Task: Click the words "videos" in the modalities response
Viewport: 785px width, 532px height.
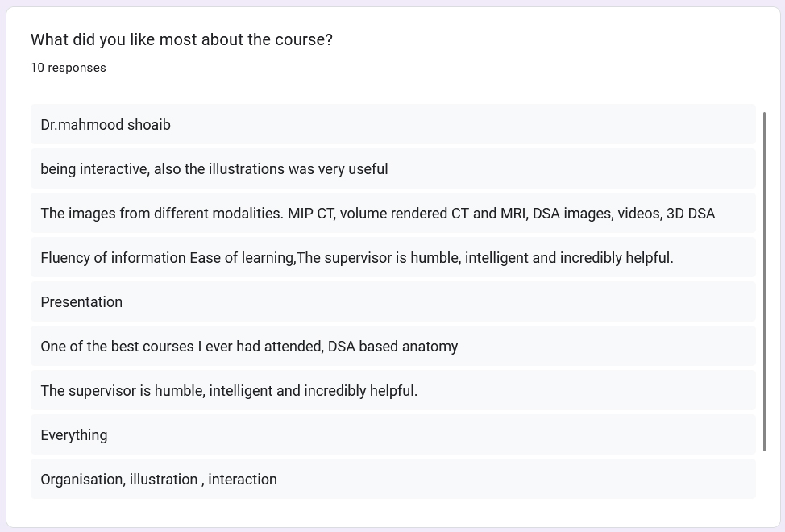Action: coord(639,214)
